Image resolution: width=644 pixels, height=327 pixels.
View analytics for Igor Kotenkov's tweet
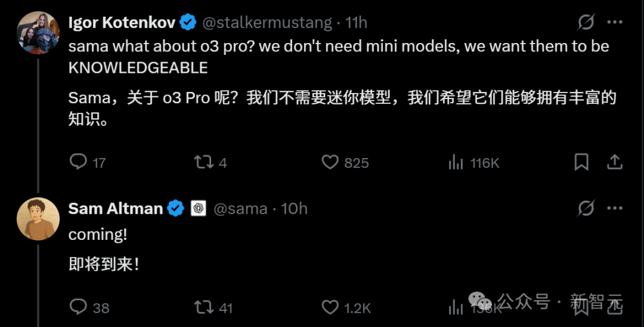[x=456, y=162]
